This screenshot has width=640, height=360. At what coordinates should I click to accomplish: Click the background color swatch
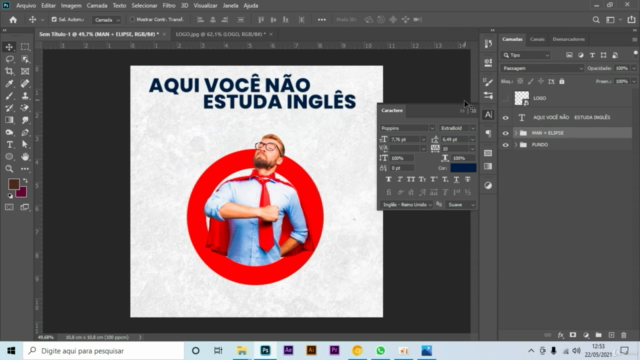22,193
